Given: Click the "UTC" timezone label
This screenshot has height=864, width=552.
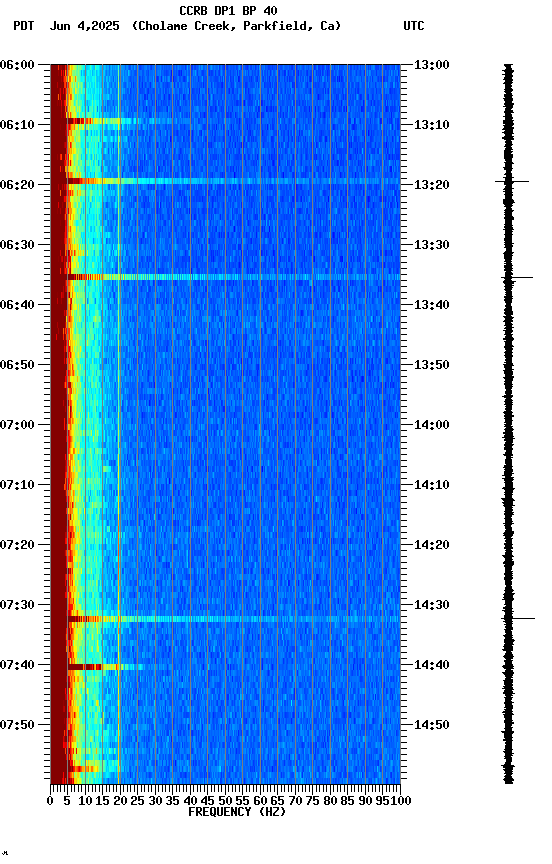Looking at the screenshot, I should pyautogui.click(x=414, y=26).
